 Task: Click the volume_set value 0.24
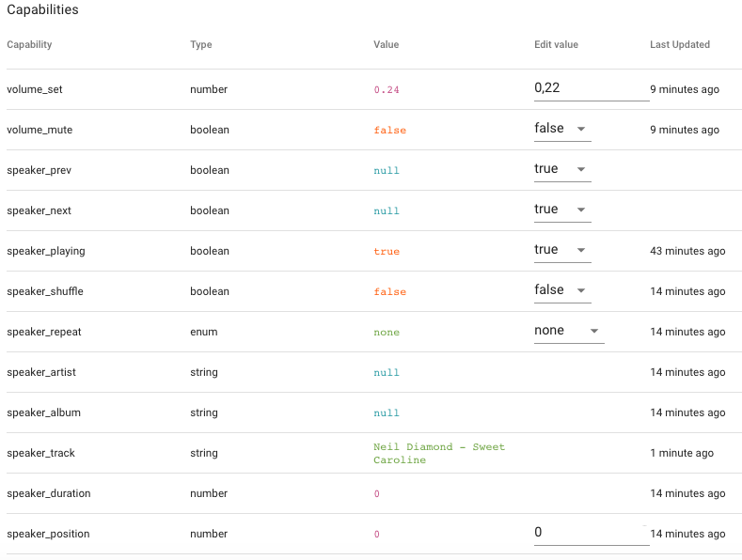(387, 90)
